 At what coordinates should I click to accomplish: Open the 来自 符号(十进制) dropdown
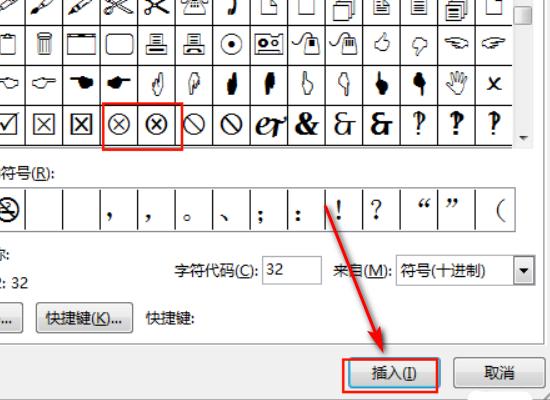[524, 271]
